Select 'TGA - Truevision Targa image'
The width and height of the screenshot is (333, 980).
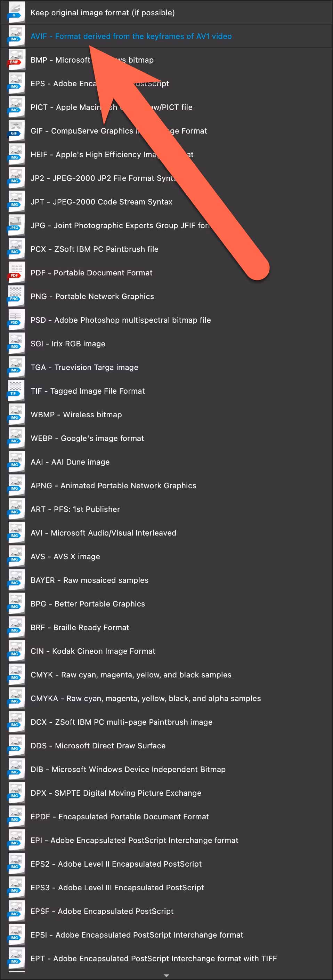point(166,367)
